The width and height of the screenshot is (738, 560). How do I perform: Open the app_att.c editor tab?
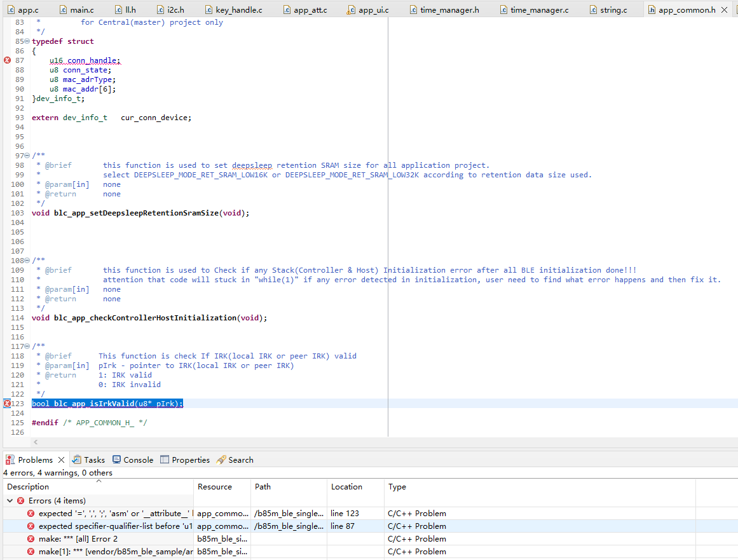[x=305, y=10]
